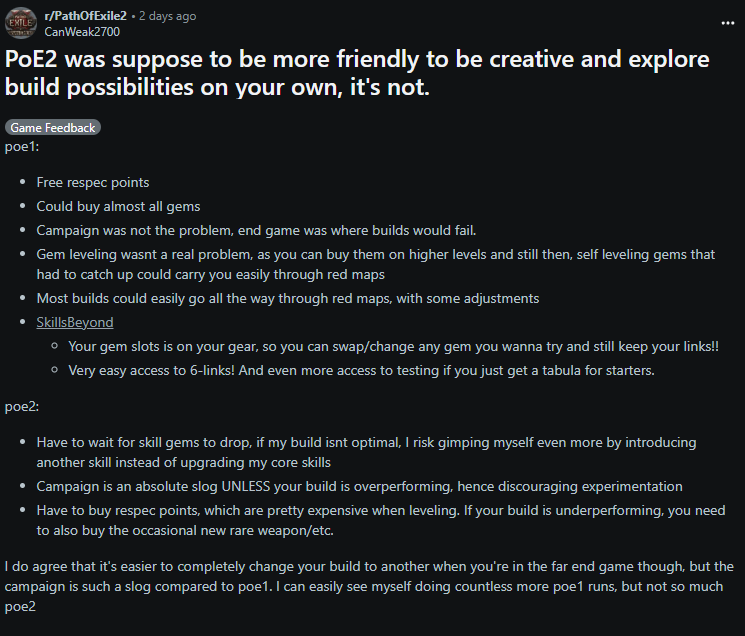Click the "Free respec points" bullet
The image size is (745, 636).
93,182
